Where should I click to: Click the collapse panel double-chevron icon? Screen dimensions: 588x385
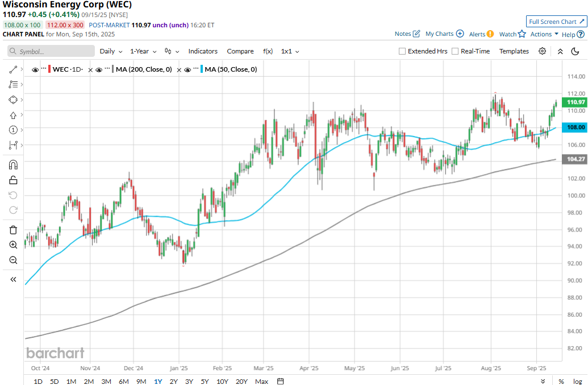tap(560, 51)
